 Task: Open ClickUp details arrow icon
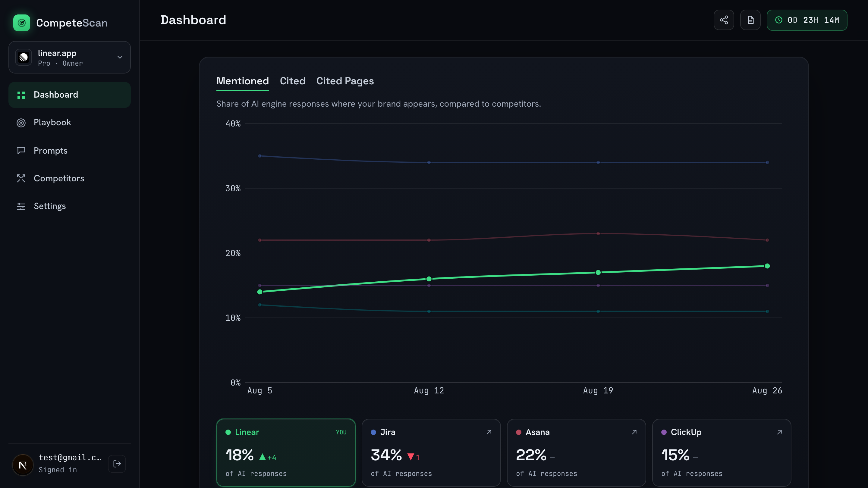(779, 433)
